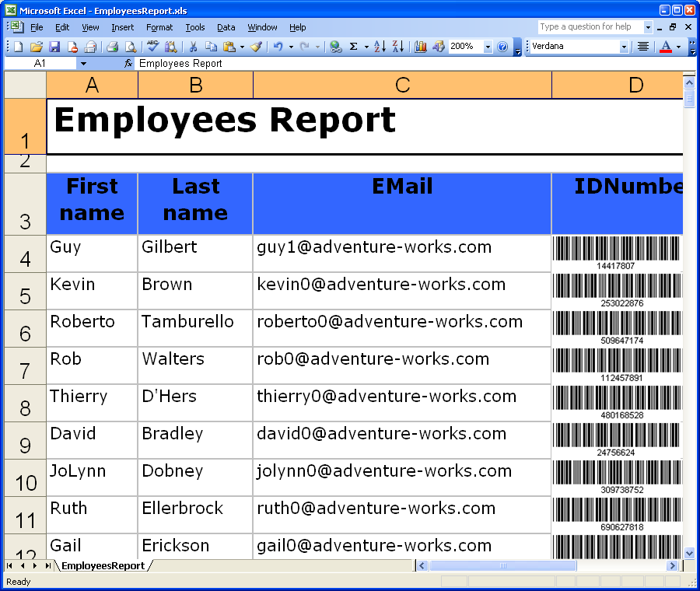The height and width of the screenshot is (591, 700).
Task: Toggle center text alignment
Action: tap(643, 47)
